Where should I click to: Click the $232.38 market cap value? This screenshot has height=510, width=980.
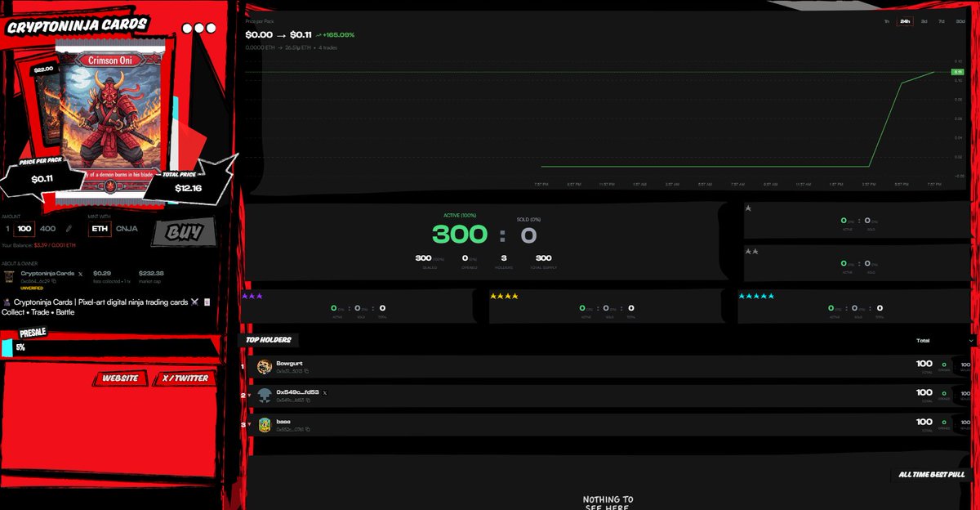point(151,273)
